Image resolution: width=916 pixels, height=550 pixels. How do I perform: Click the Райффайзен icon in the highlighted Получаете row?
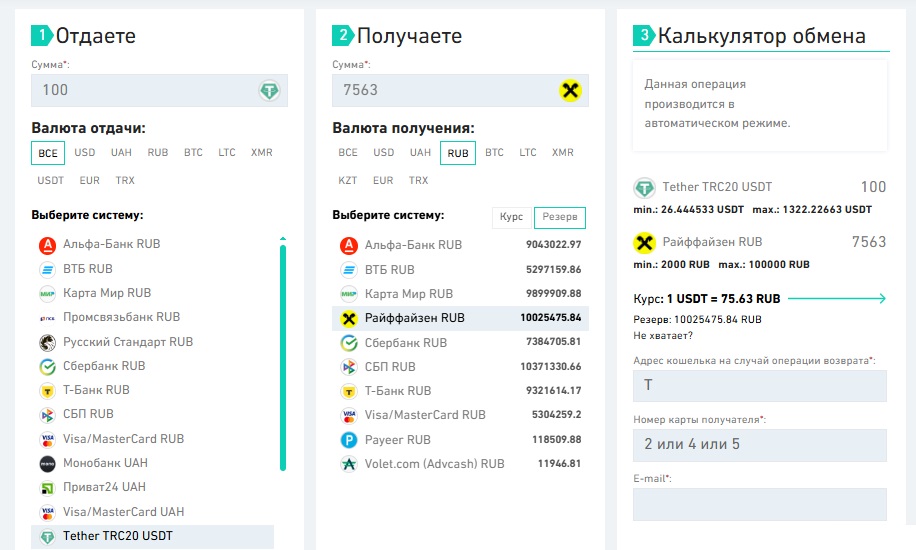(349, 319)
